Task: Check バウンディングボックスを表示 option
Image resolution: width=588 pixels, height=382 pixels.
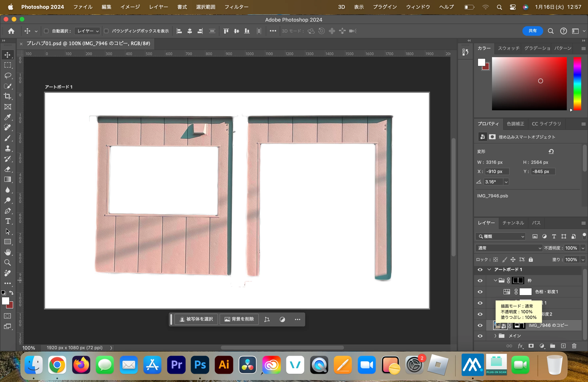Action: (106, 31)
